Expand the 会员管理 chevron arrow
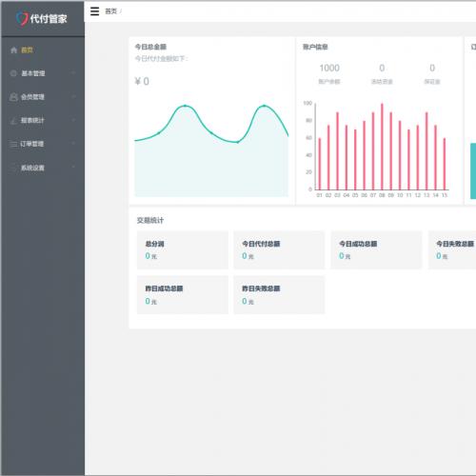 coord(73,96)
